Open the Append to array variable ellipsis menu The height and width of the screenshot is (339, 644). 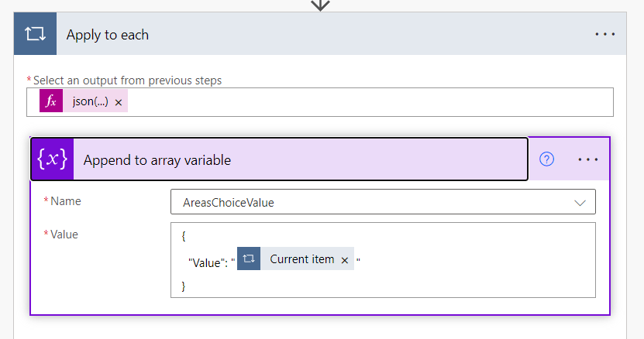[x=588, y=159]
